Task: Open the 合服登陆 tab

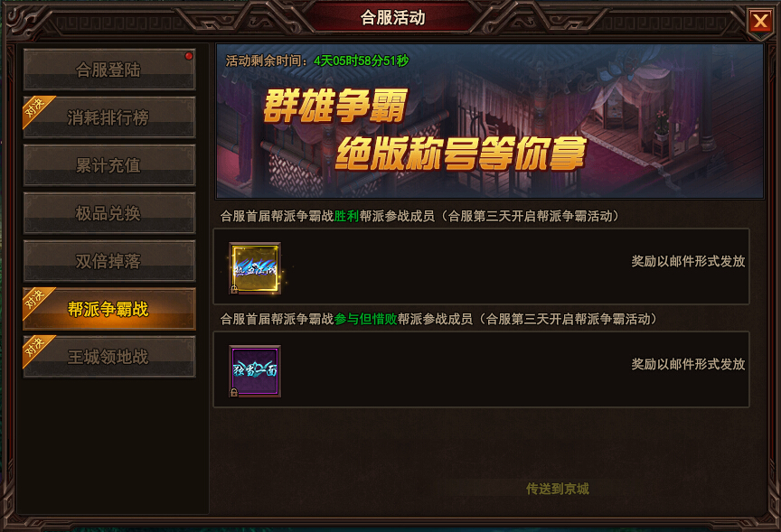Action: (x=109, y=70)
